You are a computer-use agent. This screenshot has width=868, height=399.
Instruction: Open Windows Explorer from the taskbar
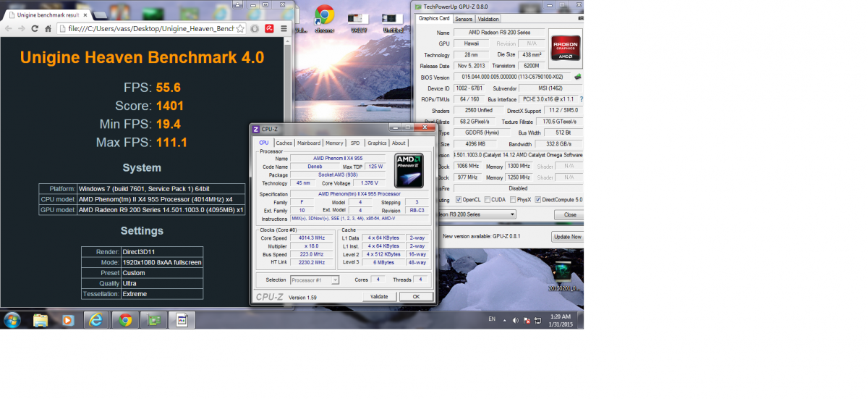pyautogui.click(x=41, y=319)
